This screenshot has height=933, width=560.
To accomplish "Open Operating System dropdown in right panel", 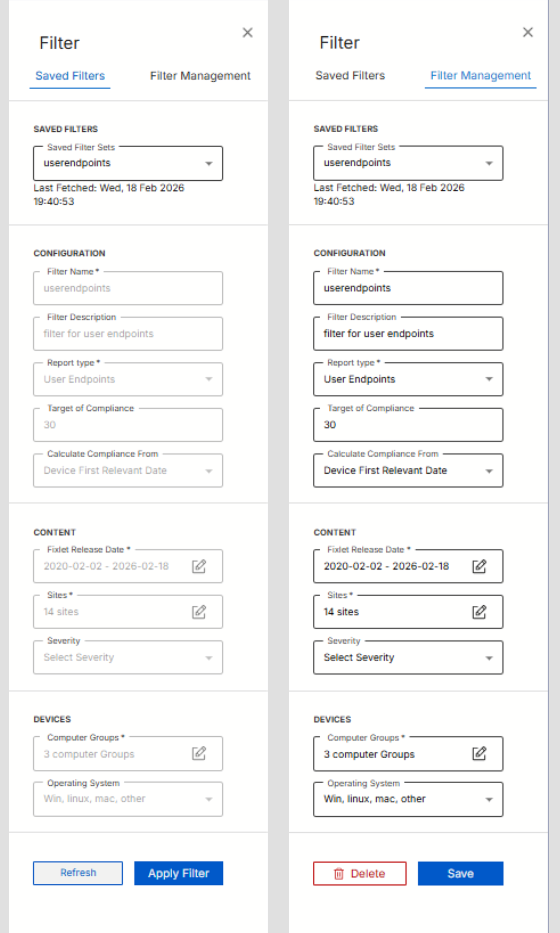I will point(489,799).
